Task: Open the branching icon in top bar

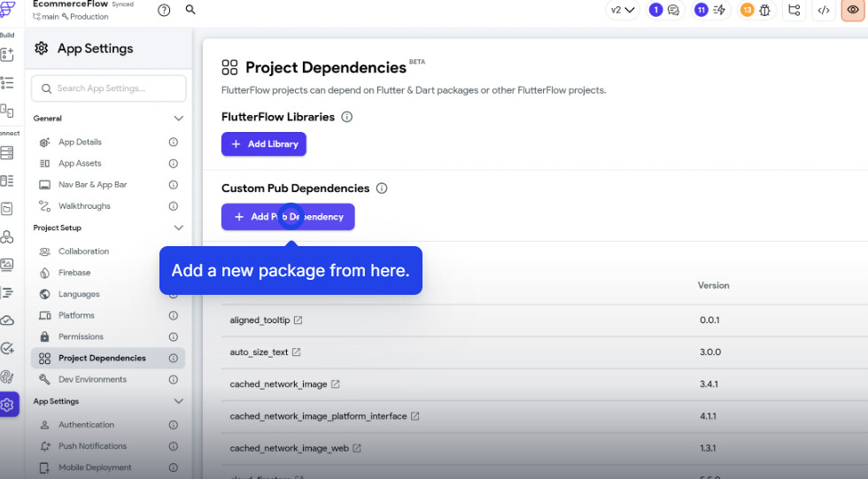Action: [794, 10]
